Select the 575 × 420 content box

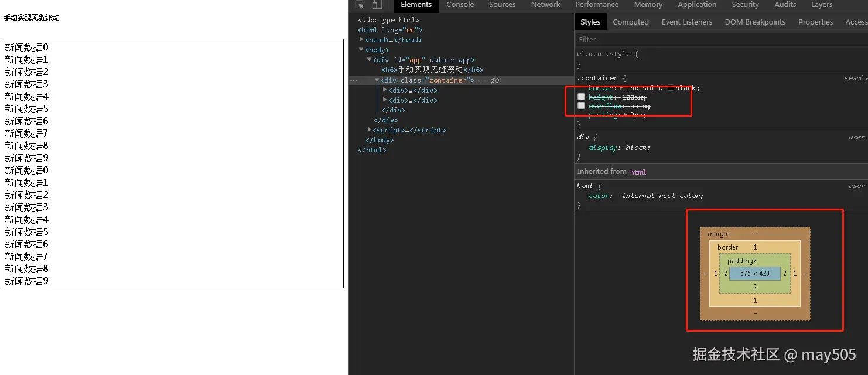click(x=755, y=274)
